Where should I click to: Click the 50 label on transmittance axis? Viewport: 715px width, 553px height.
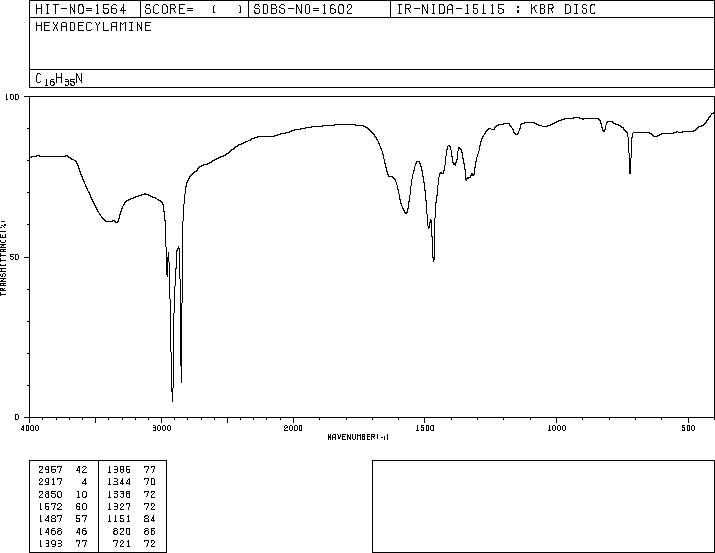(x=16, y=257)
